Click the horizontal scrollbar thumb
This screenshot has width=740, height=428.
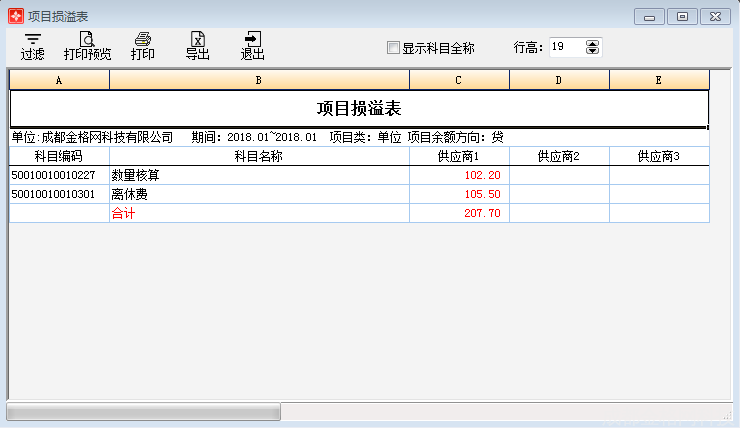[x=144, y=412]
